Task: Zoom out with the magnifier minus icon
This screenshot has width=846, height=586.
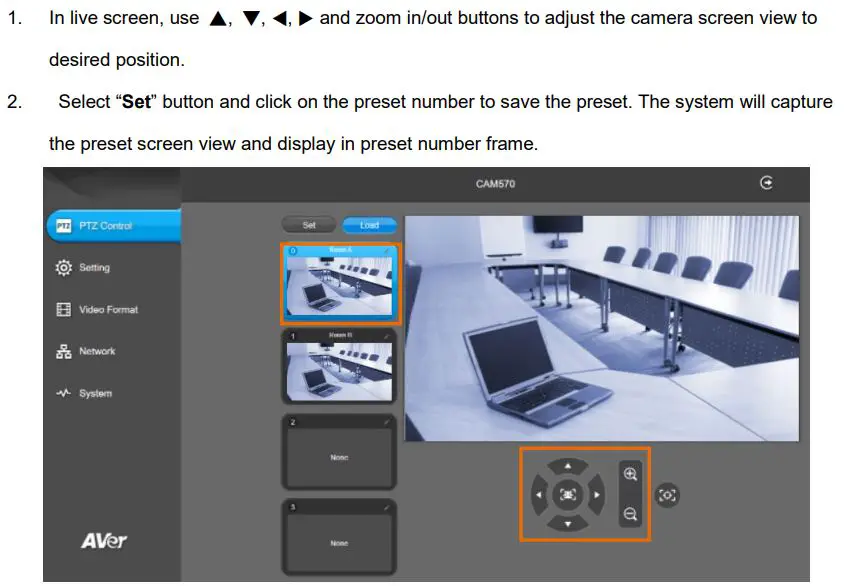Action: (630, 514)
